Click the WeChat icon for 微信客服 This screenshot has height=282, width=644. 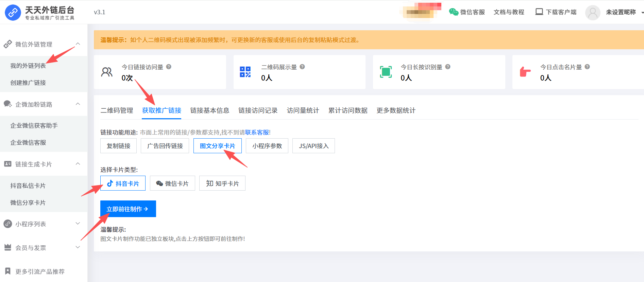[x=454, y=12]
